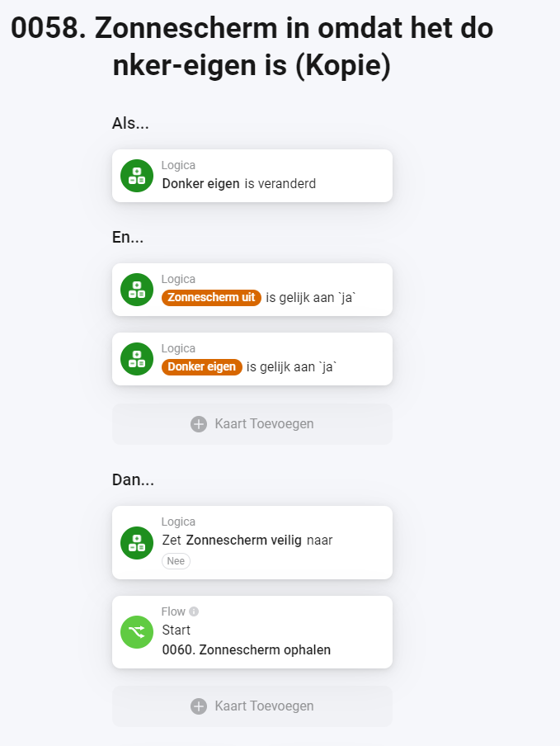The image size is (560, 746).
Task: Click 'Kaart Toevoegen' under En section
Action: coord(263,424)
